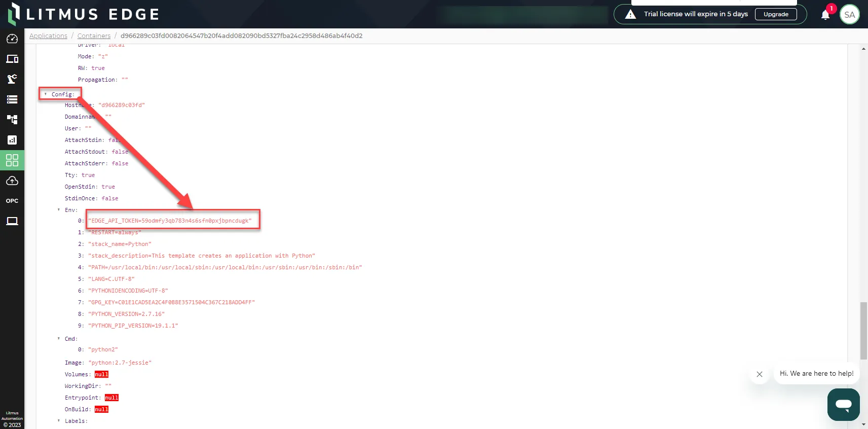
Task: Click the Propagation empty string value
Action: point(125,80)
